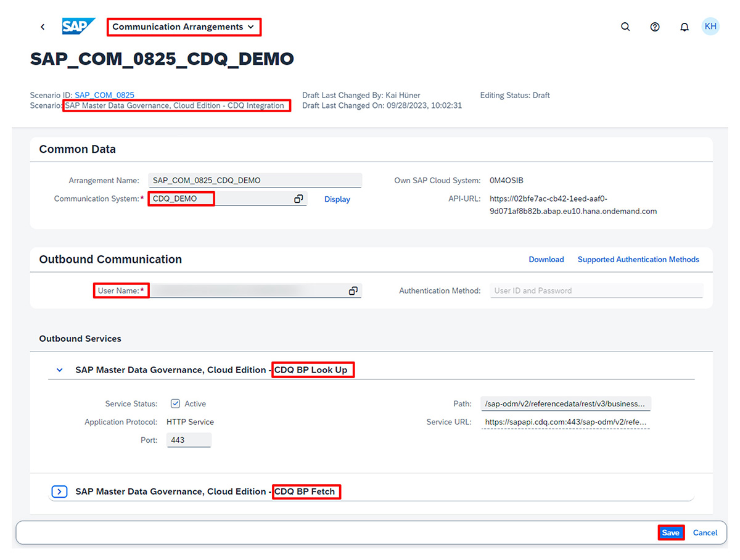Click the Cancel button
Screen dimensions: 740x560
(705, 533)
